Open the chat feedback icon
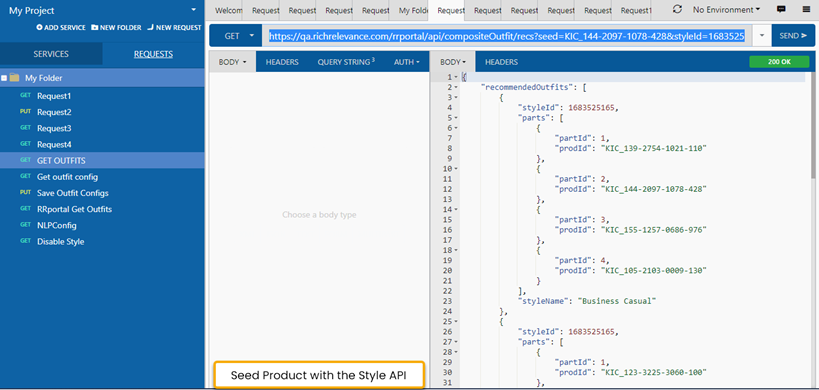Image resolution: width=819 pixels, height=390 pixels. [x=781, y=9]
